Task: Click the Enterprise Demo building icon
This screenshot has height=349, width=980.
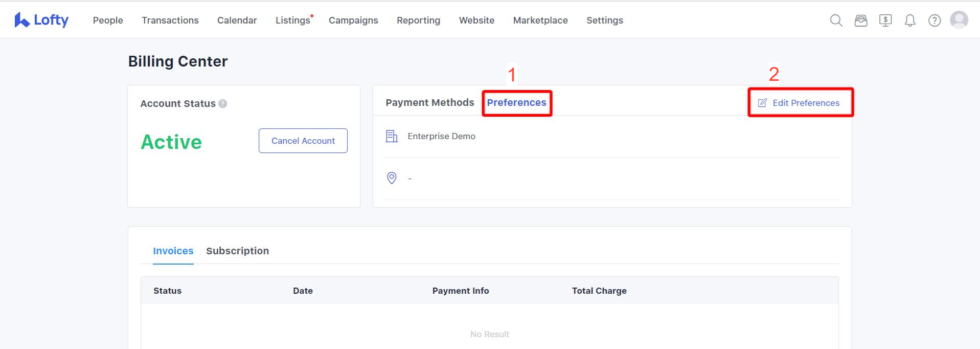Action: (x=392, y=136)
